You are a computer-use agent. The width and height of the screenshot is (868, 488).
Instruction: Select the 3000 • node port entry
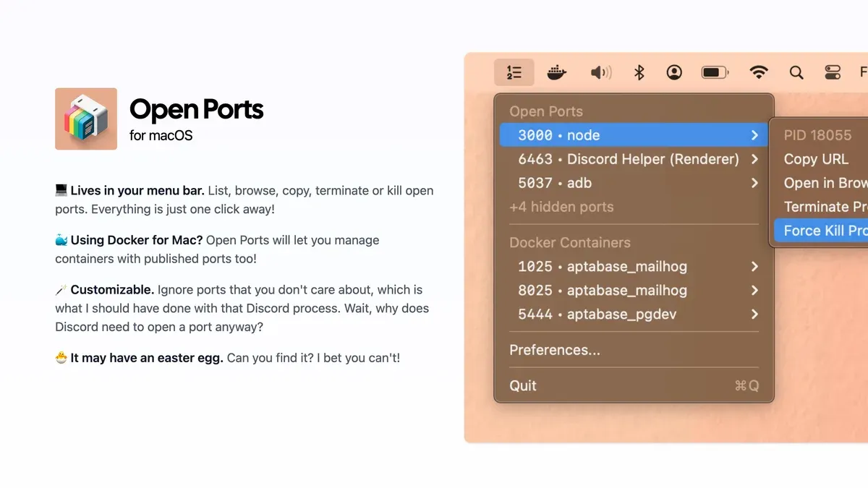tap(634, 135)
